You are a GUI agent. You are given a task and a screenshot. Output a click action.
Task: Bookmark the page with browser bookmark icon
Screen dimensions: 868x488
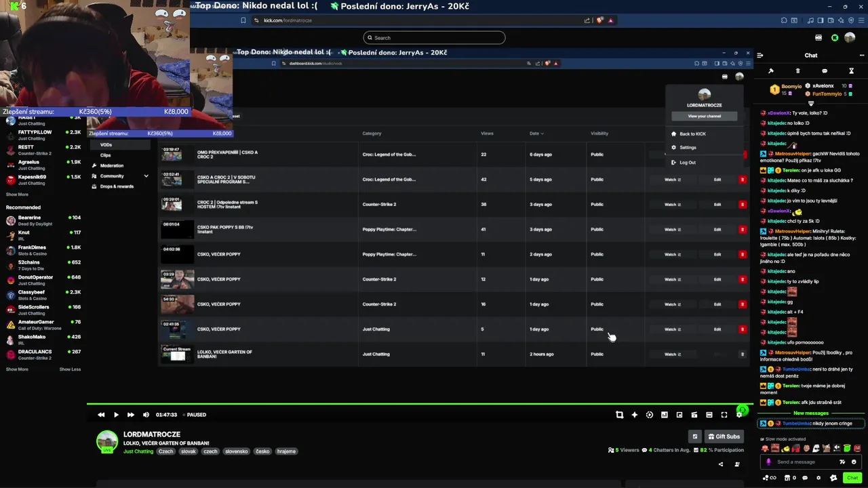pos(243,20)
